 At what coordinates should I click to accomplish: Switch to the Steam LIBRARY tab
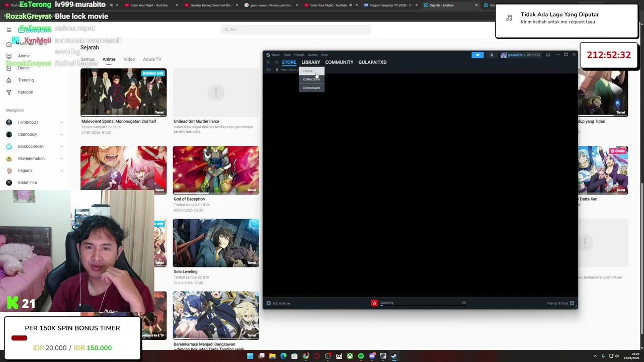(311, 62)
